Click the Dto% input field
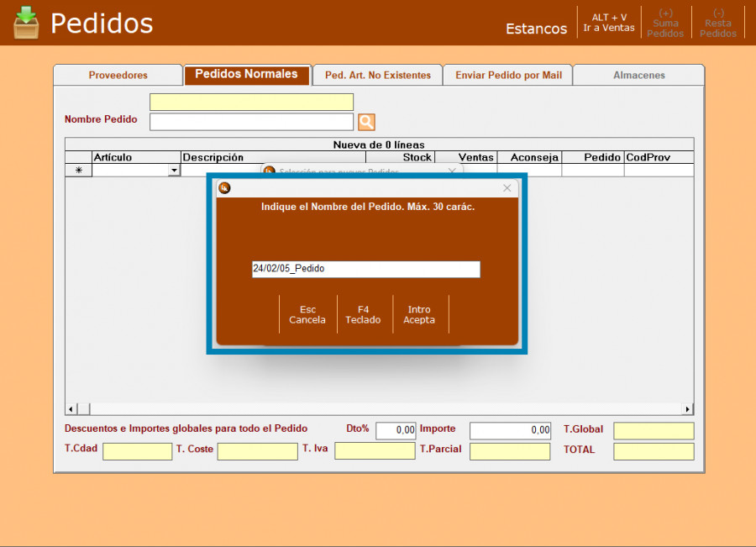This screenshot has height=547, width=756. coord(395,430)
